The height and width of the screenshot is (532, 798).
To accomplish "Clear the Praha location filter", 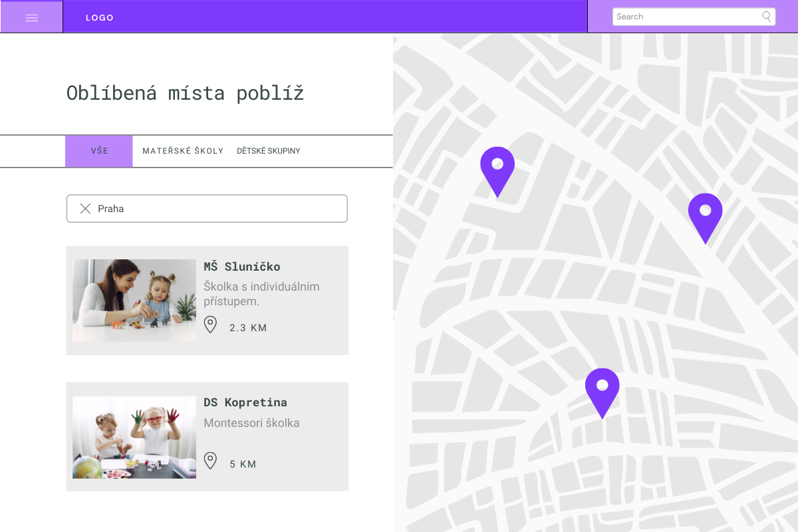I will coord(85,209).
